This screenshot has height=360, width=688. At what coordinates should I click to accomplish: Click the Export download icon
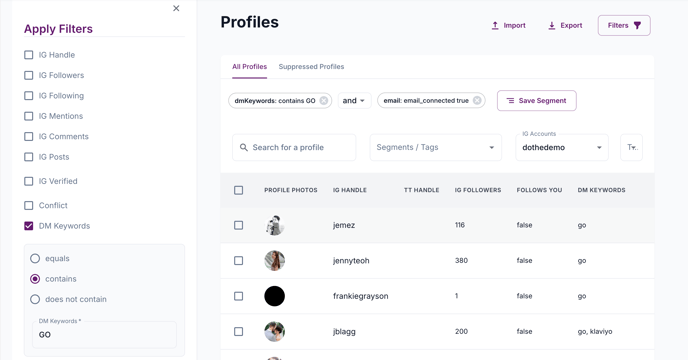pos(552,25)
